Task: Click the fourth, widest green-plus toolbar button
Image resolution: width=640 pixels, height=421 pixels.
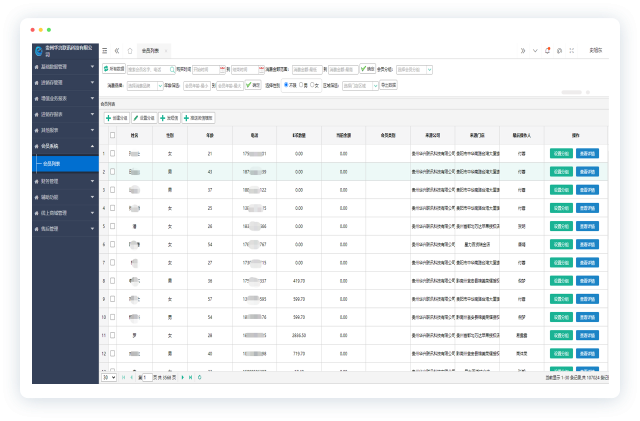Action: (198, 118)
